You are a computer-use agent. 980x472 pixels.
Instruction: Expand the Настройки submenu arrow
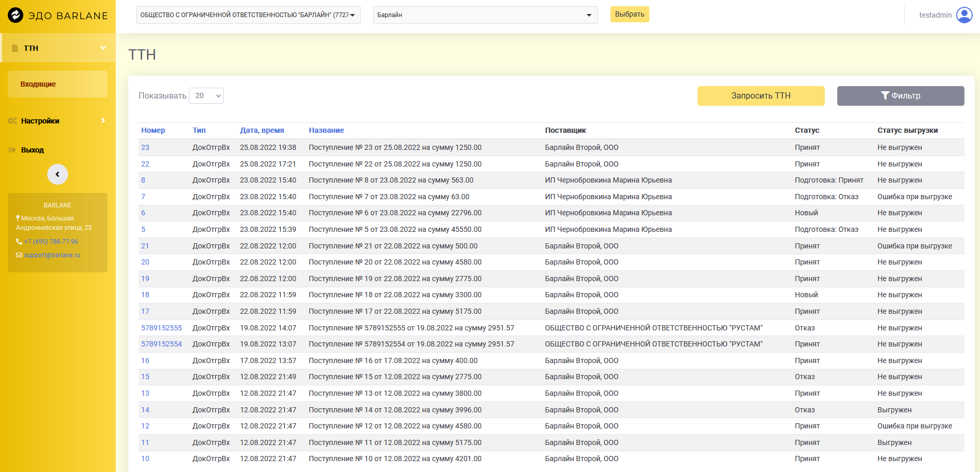[103, 120]
